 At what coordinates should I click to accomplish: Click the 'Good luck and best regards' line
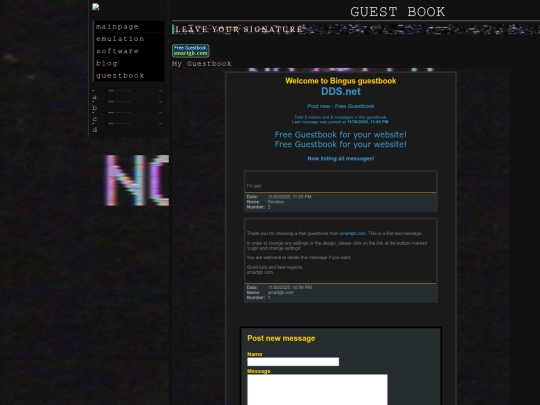click(275, 267)
